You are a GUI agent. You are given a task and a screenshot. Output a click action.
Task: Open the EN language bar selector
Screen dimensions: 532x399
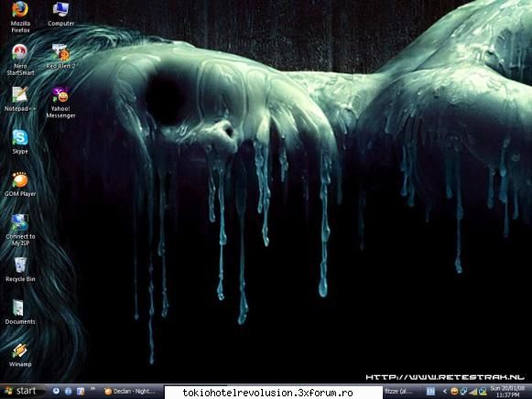[x=430, y=392]
